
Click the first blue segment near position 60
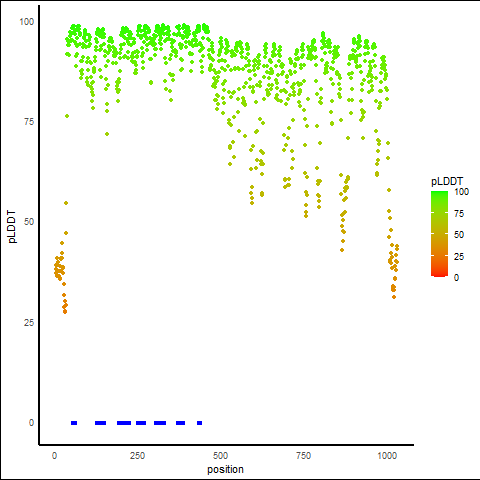tap(74, 423)
